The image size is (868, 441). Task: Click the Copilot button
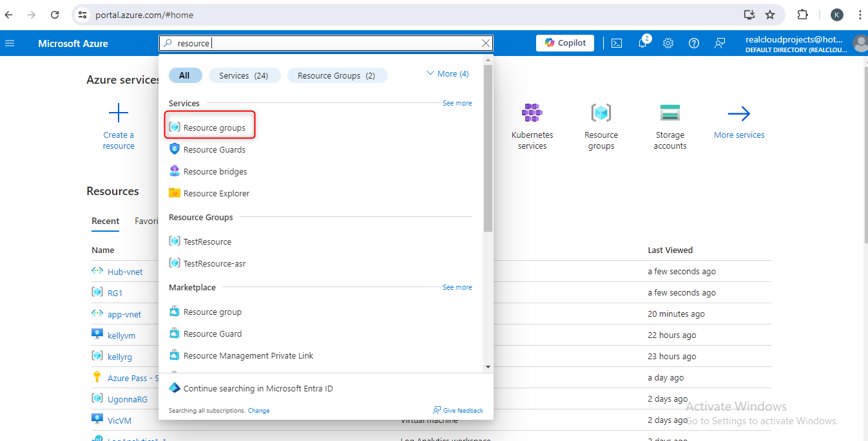[565, 43]
